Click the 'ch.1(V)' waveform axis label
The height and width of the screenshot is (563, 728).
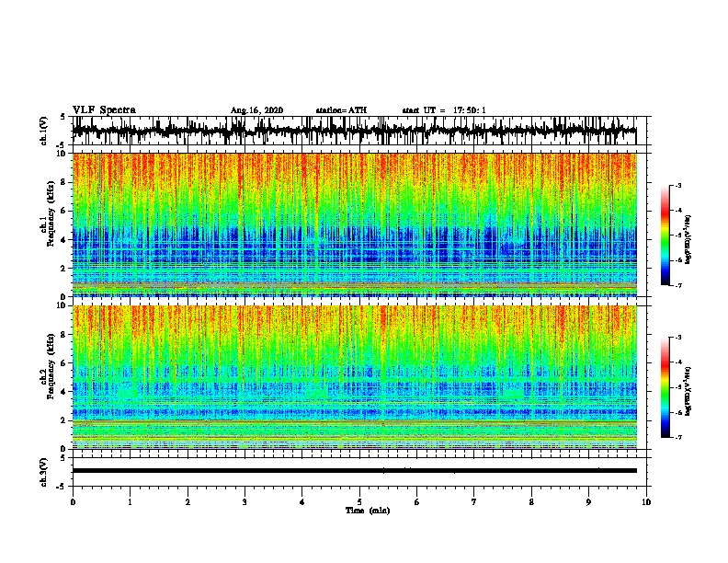[x=44, y=131]
